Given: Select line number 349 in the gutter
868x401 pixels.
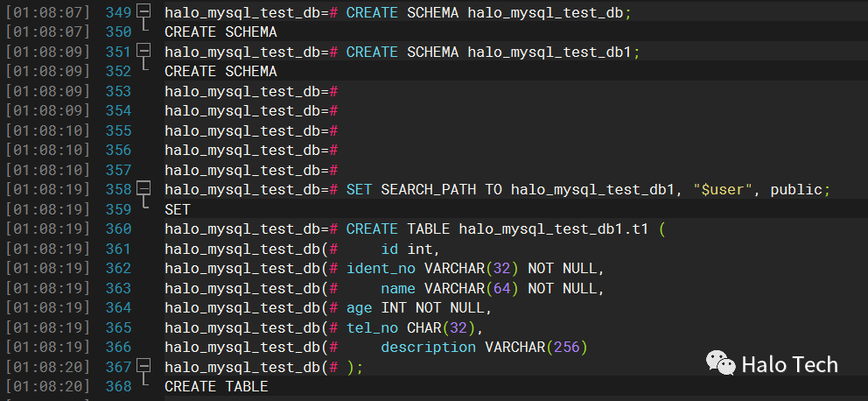Looking at the screenshot, I should click(118, 13).
